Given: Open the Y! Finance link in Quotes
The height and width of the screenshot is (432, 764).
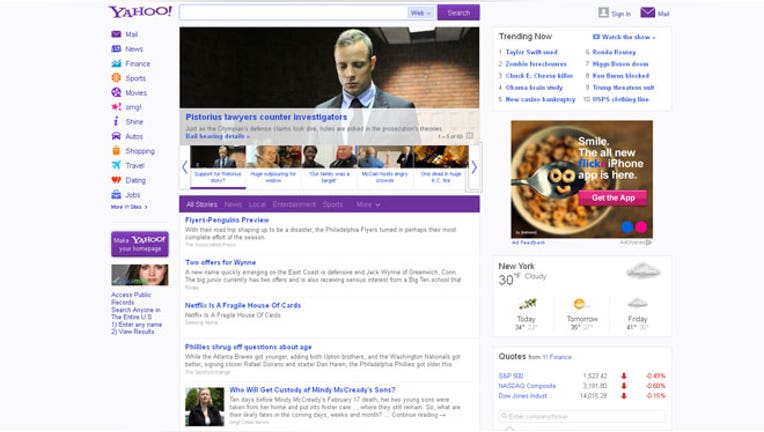Looking at the screenshot, I should point(557,357).
